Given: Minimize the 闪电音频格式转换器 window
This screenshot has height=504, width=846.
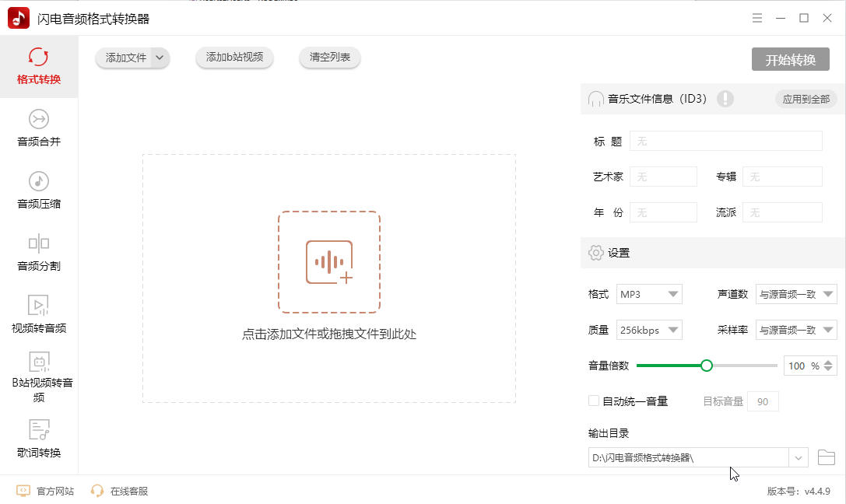Looking at the screenshot, I should (781, 18).
